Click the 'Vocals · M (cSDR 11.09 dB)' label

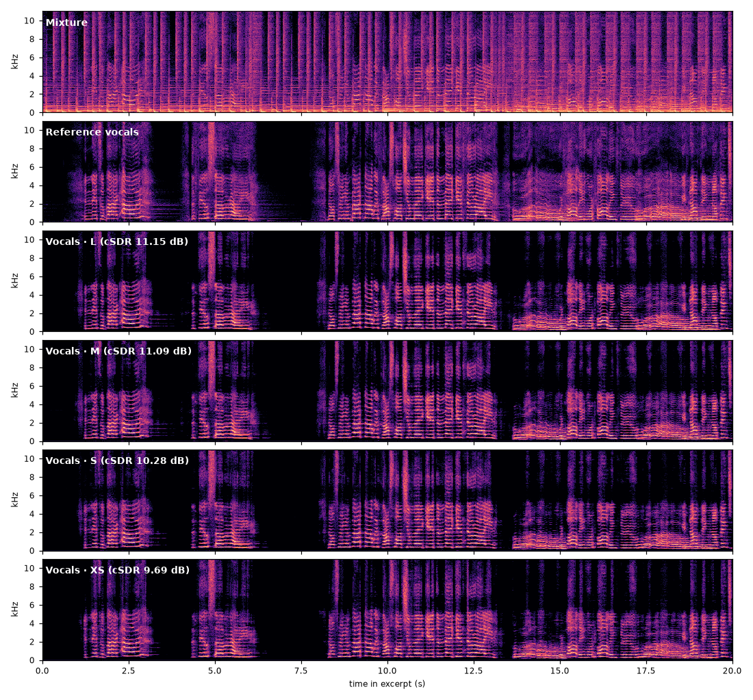(x=118, y=351)
